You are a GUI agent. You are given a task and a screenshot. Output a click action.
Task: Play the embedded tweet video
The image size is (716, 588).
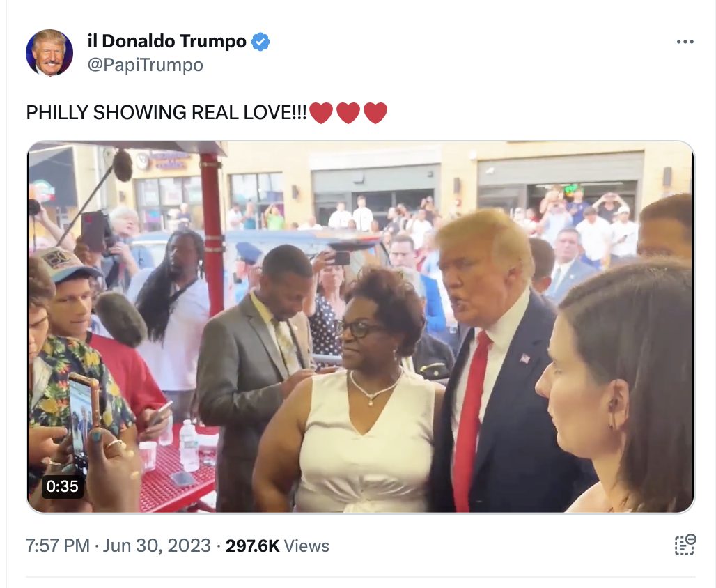(x=361, y=327)
